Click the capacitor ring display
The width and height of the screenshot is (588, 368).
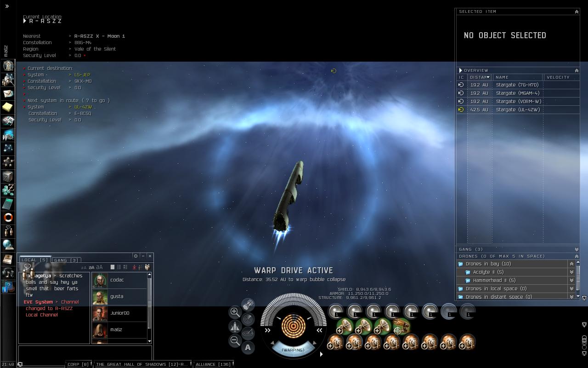point(293,325)
